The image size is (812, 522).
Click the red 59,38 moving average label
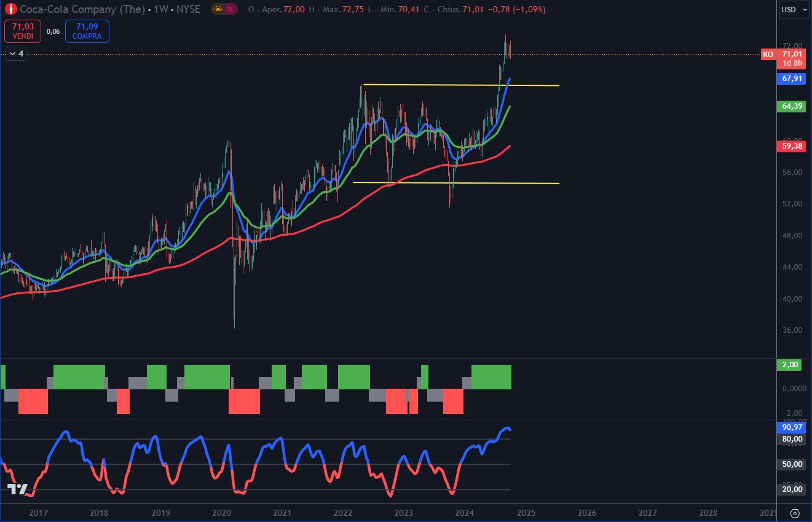[x=792, y=146]
